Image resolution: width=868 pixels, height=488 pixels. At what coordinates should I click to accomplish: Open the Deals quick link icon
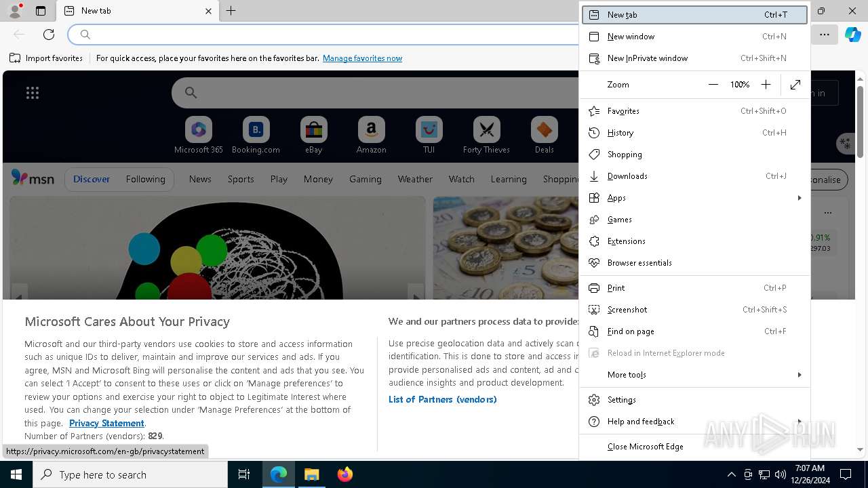click(x=544, y=129)
